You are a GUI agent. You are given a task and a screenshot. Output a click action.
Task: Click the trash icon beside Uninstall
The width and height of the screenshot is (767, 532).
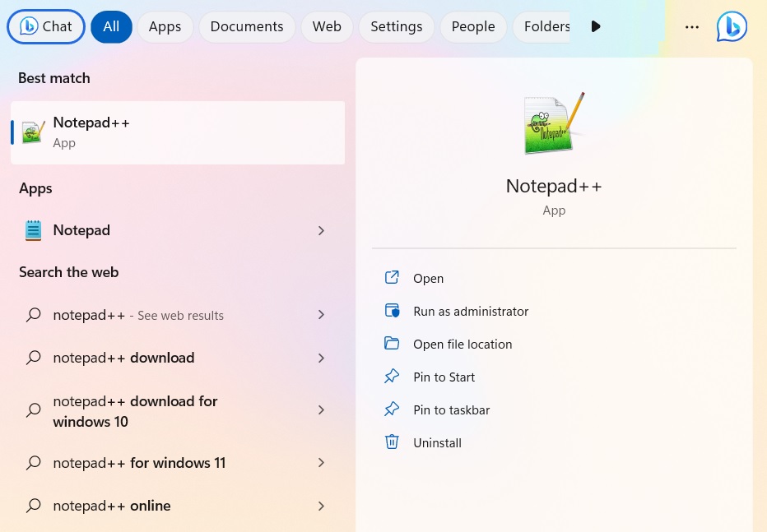pos(393,442)
